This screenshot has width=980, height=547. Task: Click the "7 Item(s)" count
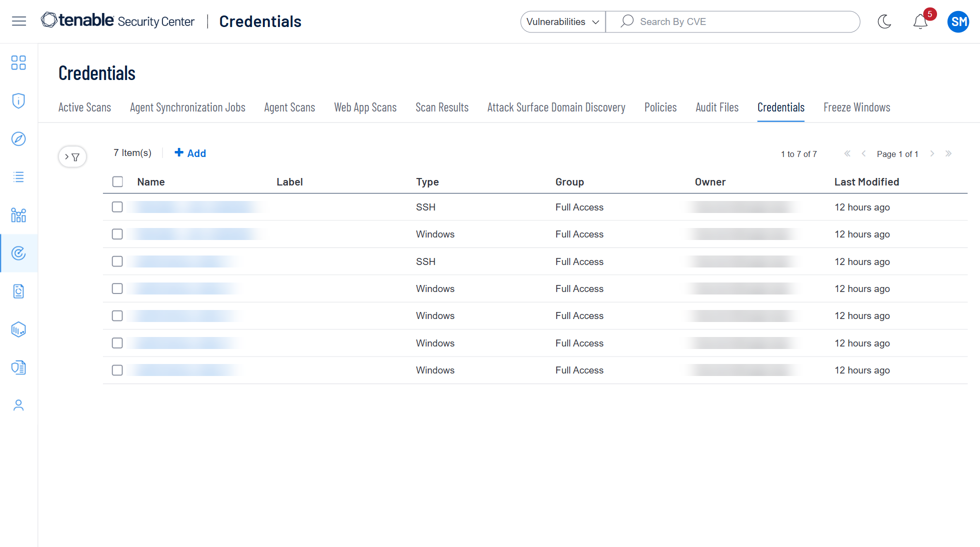132,152
